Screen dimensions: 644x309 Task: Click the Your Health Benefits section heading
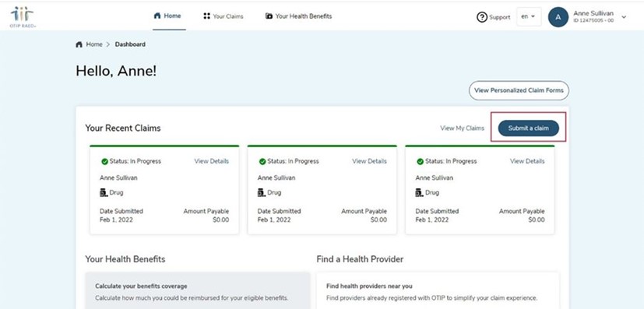pyautogui.click(x=125, y=259)
